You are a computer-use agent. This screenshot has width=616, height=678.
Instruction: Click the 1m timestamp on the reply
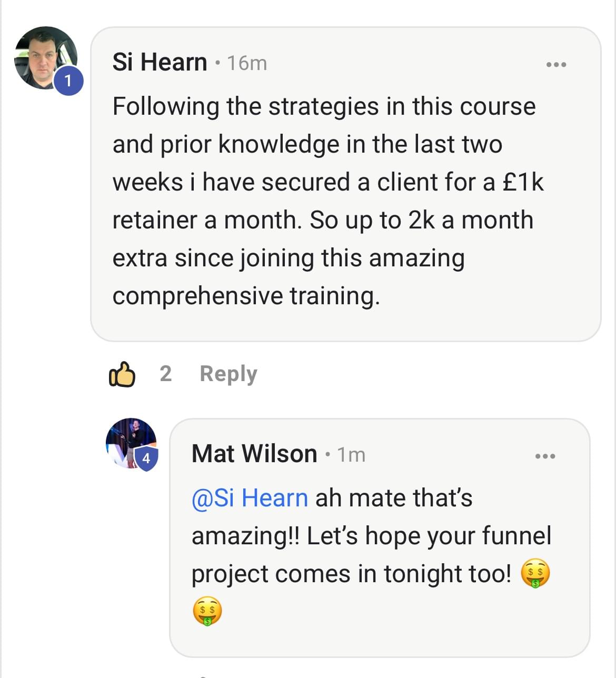351,455
